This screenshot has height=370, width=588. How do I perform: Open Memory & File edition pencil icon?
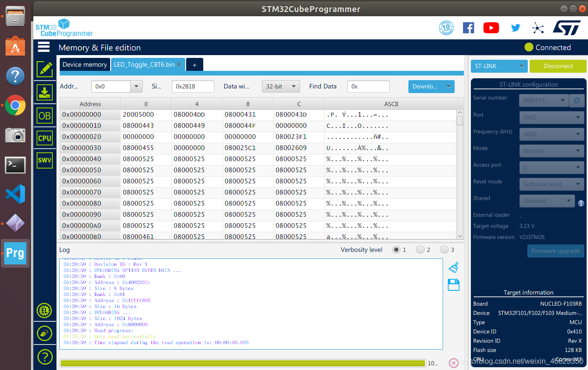[x=44, y=69]
